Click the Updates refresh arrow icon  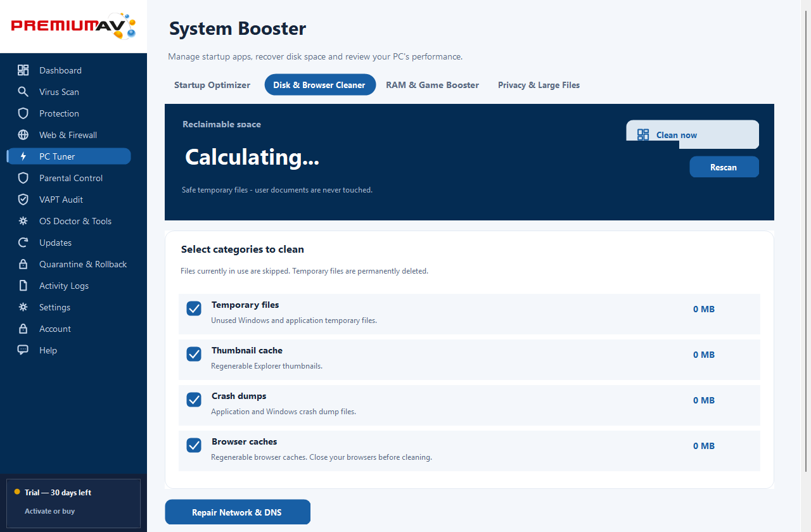(x=23, y=243)
